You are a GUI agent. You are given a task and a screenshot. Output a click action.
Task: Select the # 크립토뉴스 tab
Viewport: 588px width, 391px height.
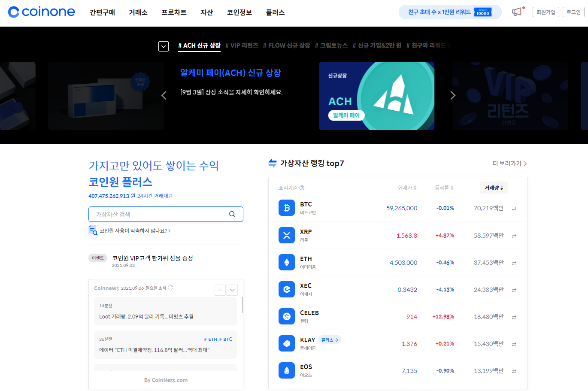coord(331,45)
